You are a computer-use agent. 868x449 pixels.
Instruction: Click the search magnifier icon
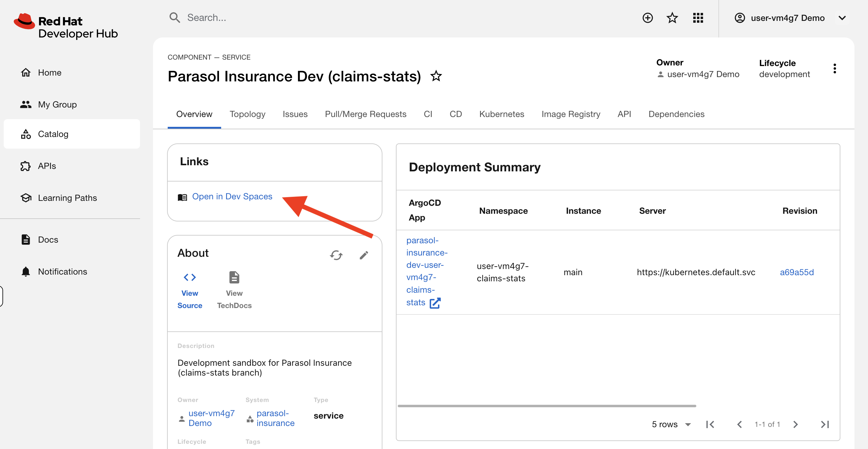coord(174,18)
